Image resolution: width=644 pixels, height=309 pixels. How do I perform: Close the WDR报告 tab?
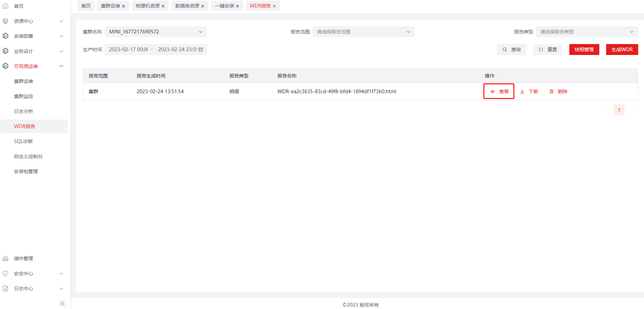tap(274, 6)
